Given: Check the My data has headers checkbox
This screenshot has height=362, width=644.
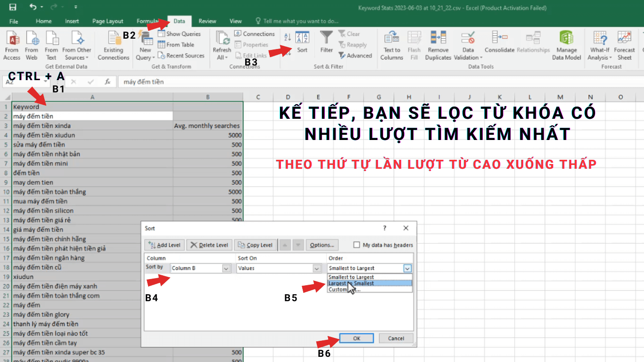Looking at the screenshot, I should [357, 245].
